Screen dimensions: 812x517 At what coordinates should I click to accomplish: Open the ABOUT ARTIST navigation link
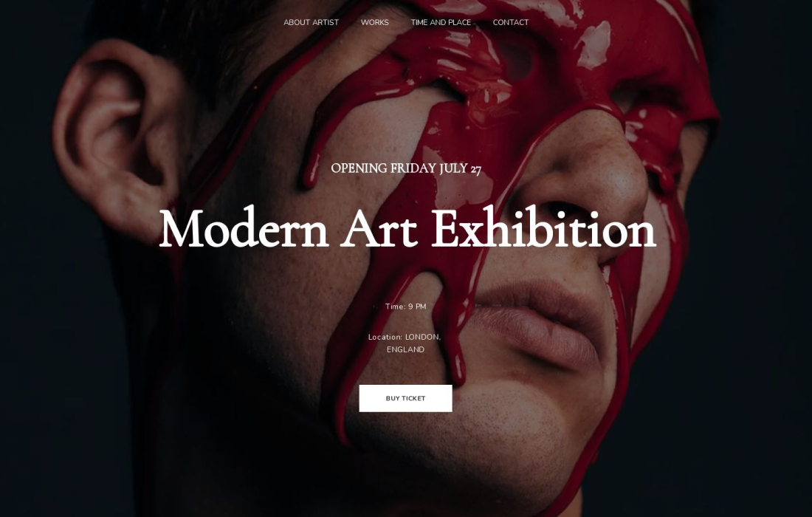point(311,22)
